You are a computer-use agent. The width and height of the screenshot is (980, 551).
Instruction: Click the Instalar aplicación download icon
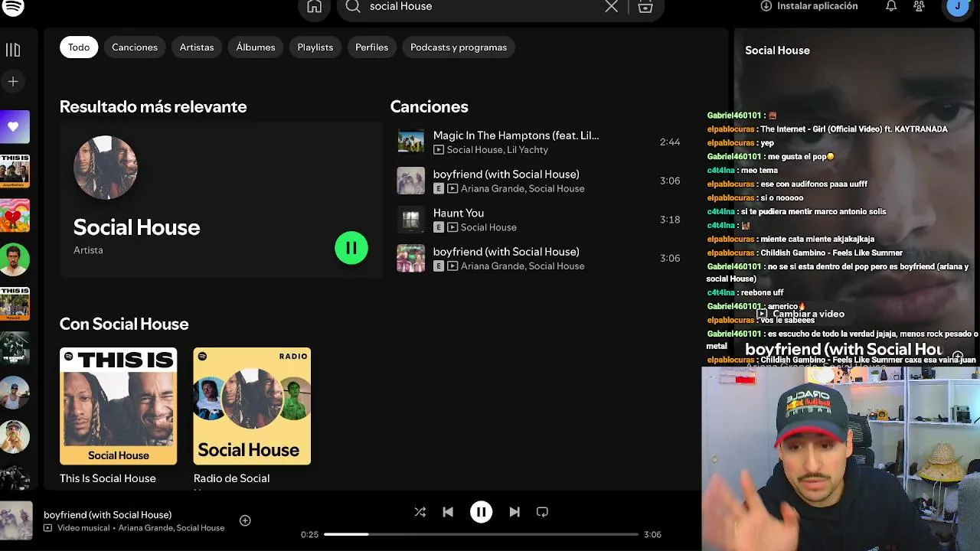pyautogui.click(x=766, y=5)
